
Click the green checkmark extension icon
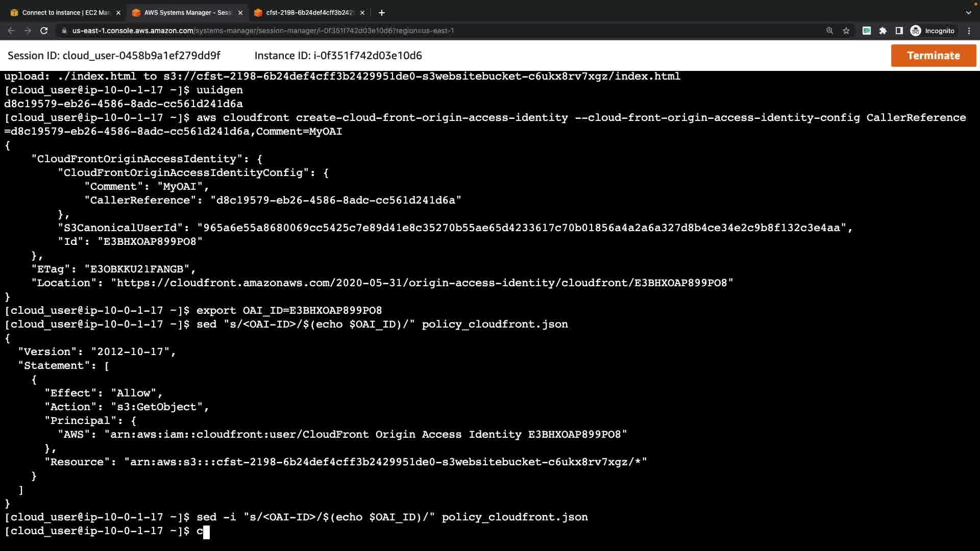click(866, 31)
